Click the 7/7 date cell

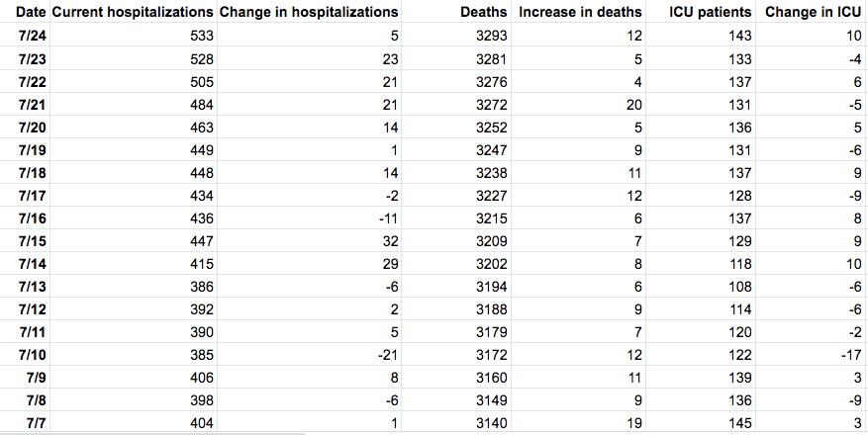(31, 423)
